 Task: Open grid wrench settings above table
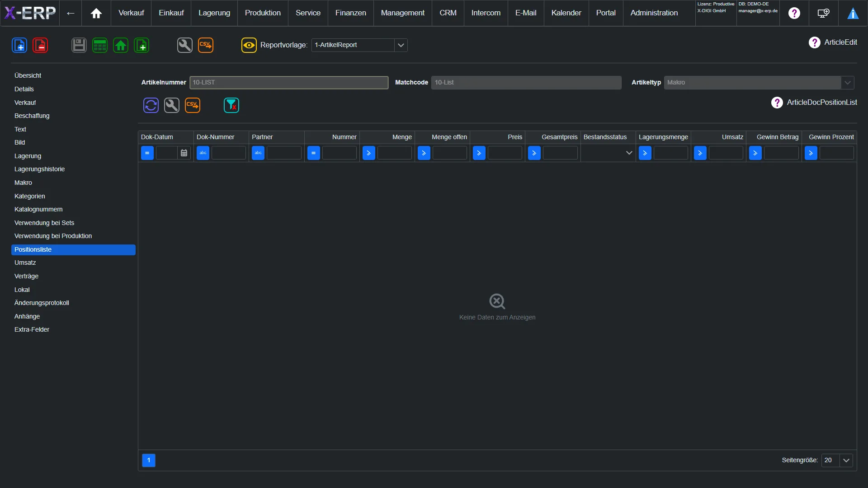pyautogui.click(x=172, y=105)
